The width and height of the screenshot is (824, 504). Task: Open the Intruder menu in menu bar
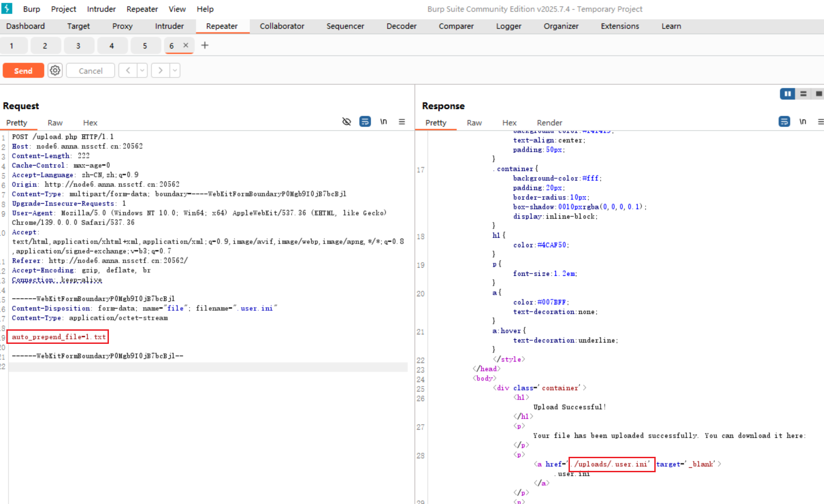[101, 9]
